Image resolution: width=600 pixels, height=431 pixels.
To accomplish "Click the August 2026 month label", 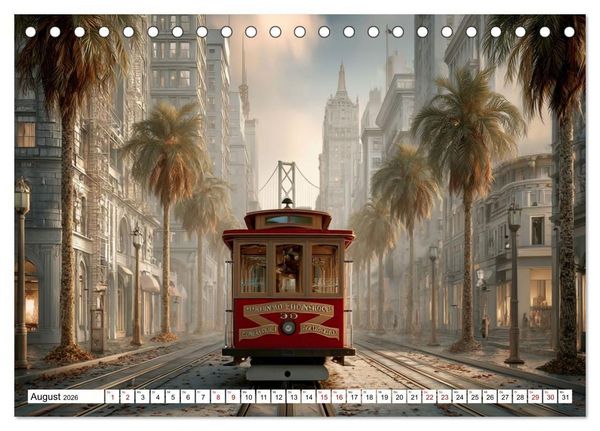I will 54,397.
